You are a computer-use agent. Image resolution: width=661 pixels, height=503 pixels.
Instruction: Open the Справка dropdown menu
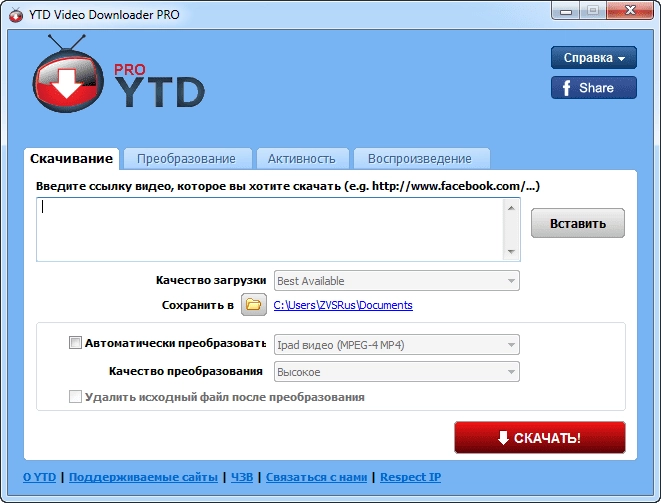[594, 58]
